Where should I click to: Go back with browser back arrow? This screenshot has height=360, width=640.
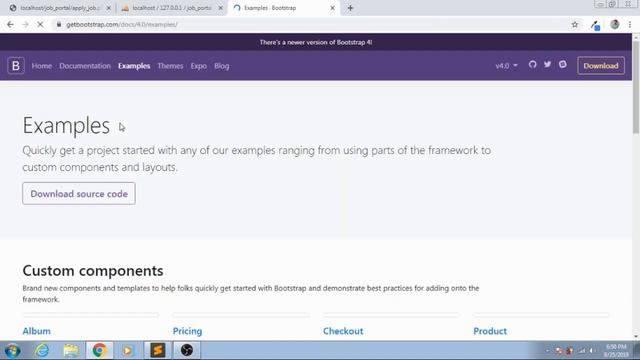click(x=10, y=24)
